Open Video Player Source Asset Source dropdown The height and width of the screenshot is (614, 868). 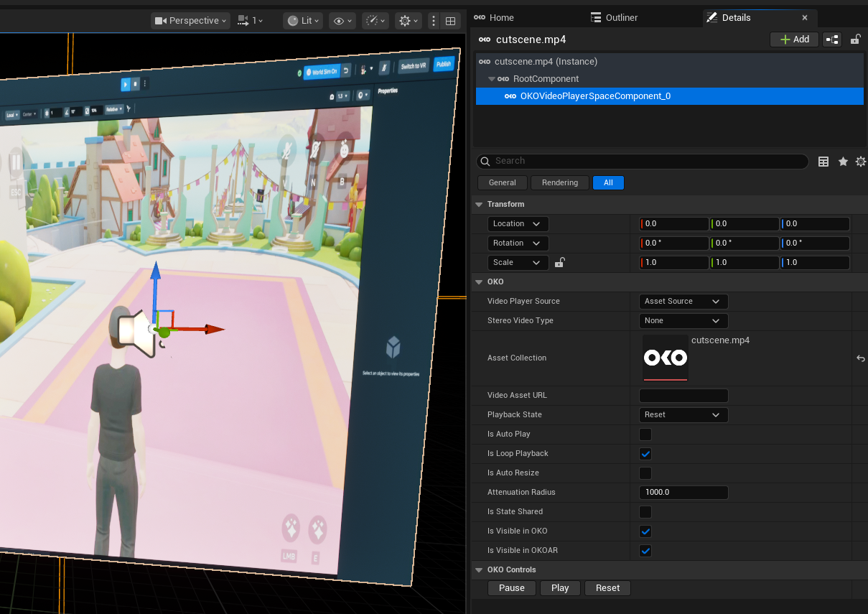pyautogui.click(x=683, y=302)
